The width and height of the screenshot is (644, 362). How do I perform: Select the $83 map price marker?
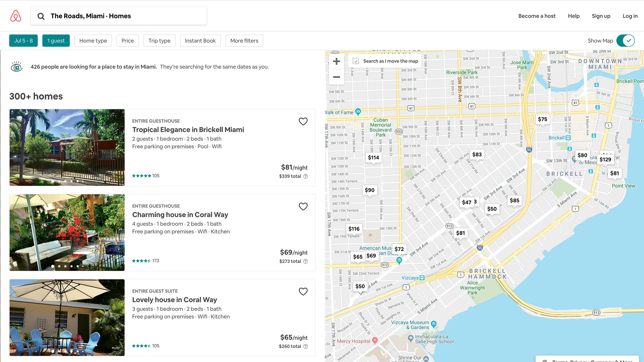[477, 155]
